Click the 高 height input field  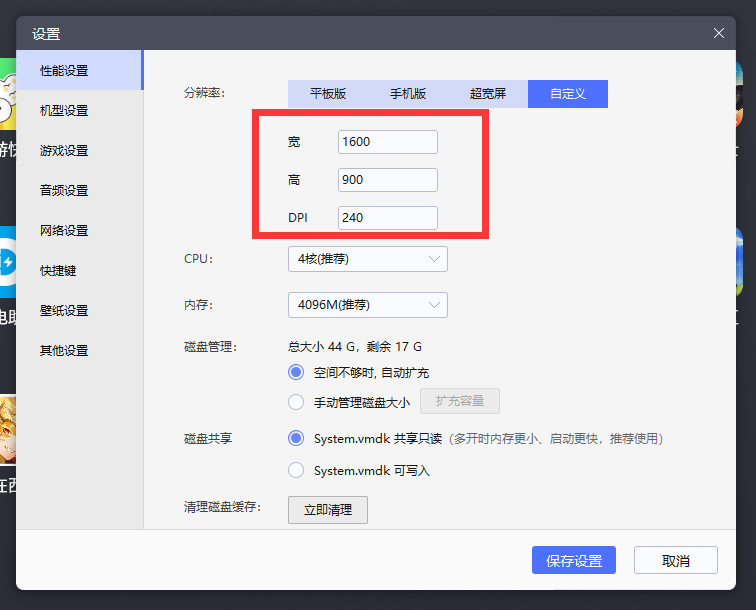pyautogui.click(x=388, y=180)
